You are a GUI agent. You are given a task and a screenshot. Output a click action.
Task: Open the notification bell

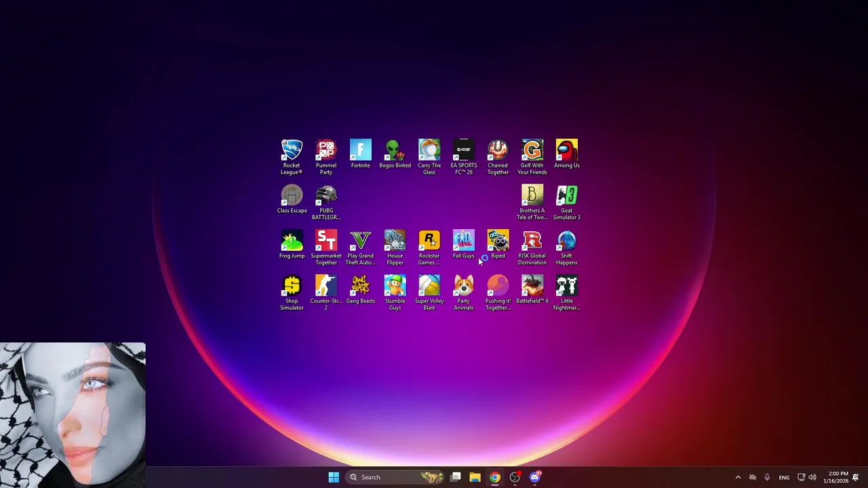[x=856, y=477]
